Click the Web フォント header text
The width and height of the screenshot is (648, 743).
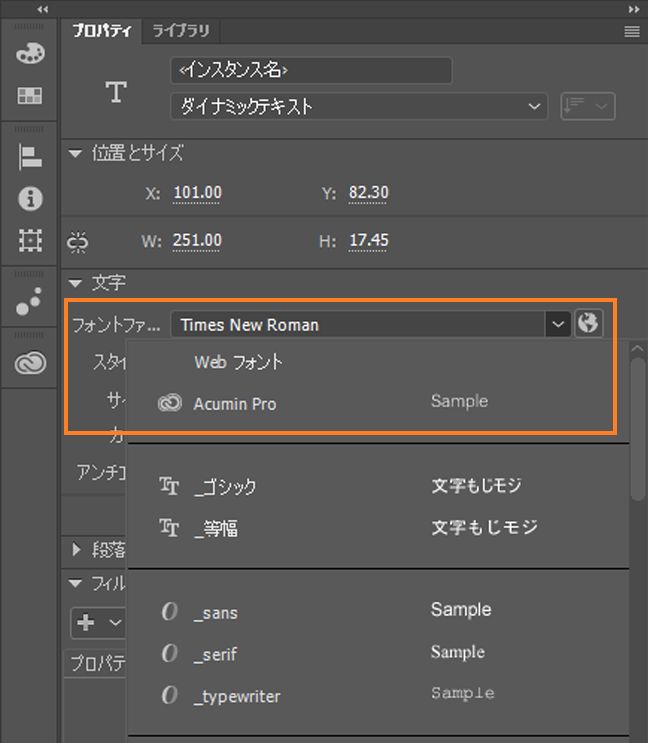[x=238, y=362]
